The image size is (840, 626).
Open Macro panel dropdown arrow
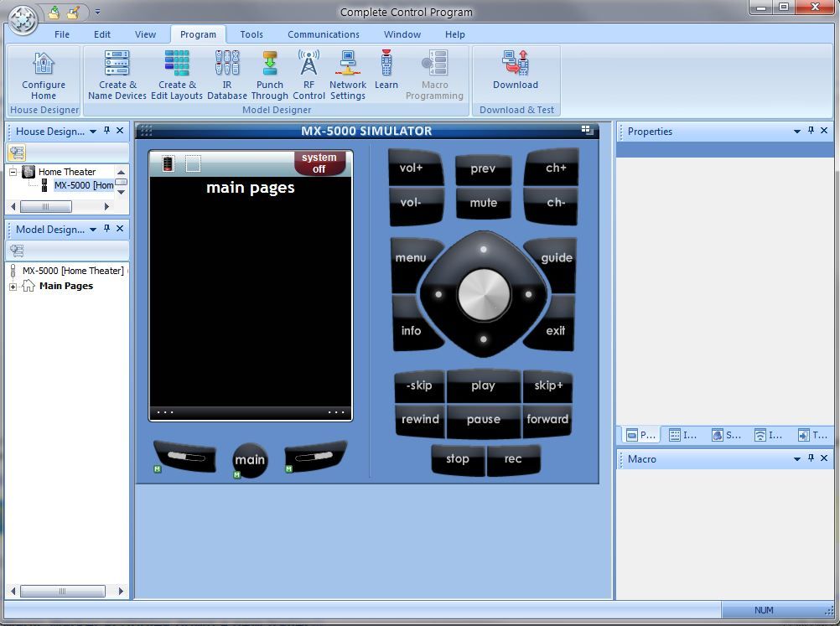click(x=797, y=459)
